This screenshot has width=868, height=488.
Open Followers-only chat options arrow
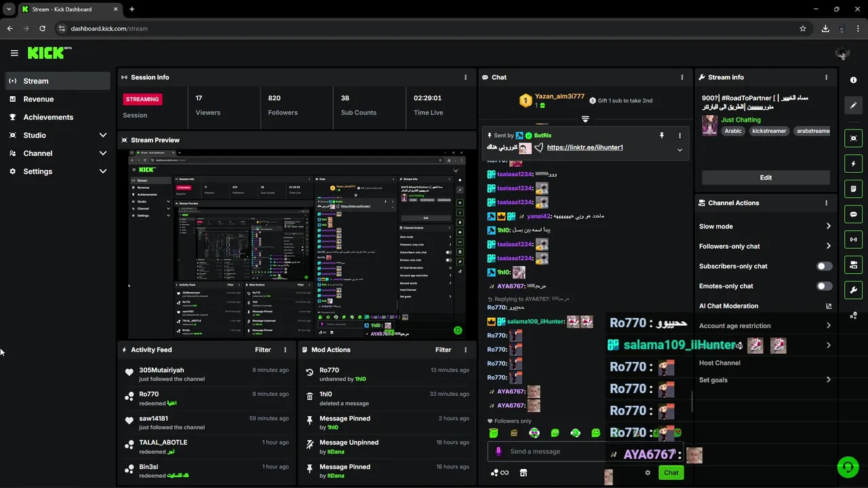coord(828,246)
